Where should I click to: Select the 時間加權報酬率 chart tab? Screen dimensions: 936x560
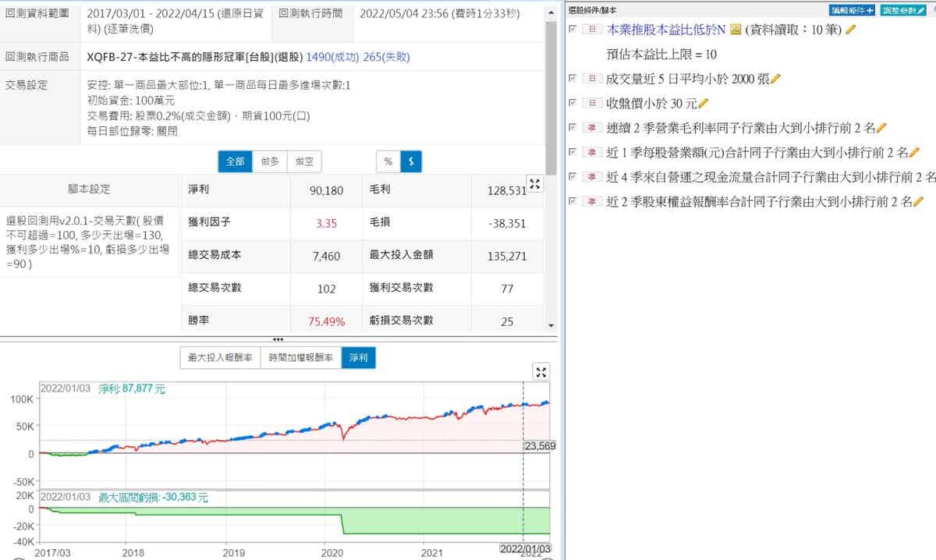[302, 358]
